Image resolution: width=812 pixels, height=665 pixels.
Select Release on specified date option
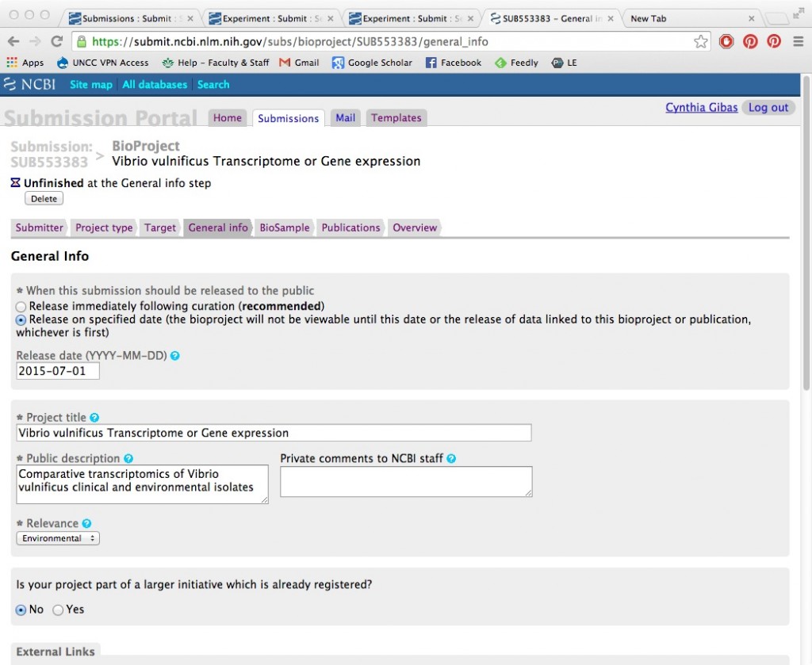(x=21, y=320)
